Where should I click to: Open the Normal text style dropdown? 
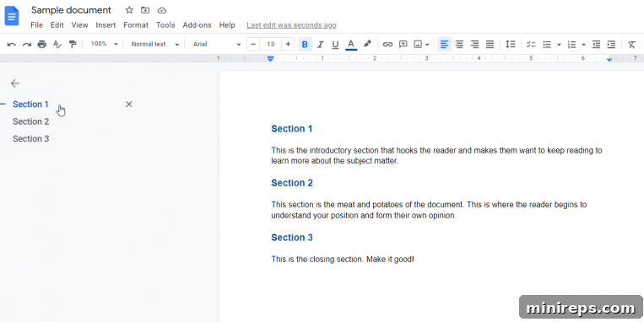(x=154, y=44)
